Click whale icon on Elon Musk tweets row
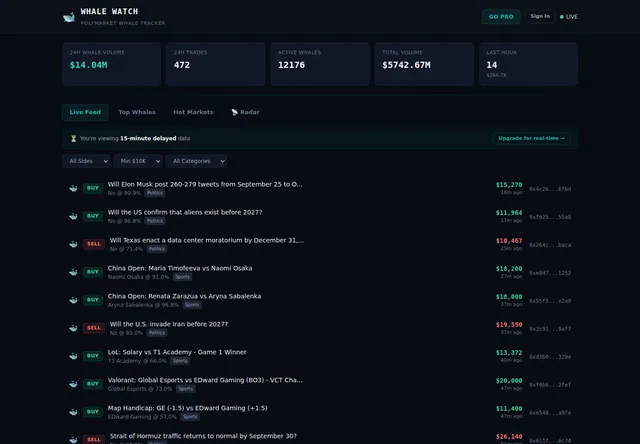640x444 pixels. click(x=73, y=188)
